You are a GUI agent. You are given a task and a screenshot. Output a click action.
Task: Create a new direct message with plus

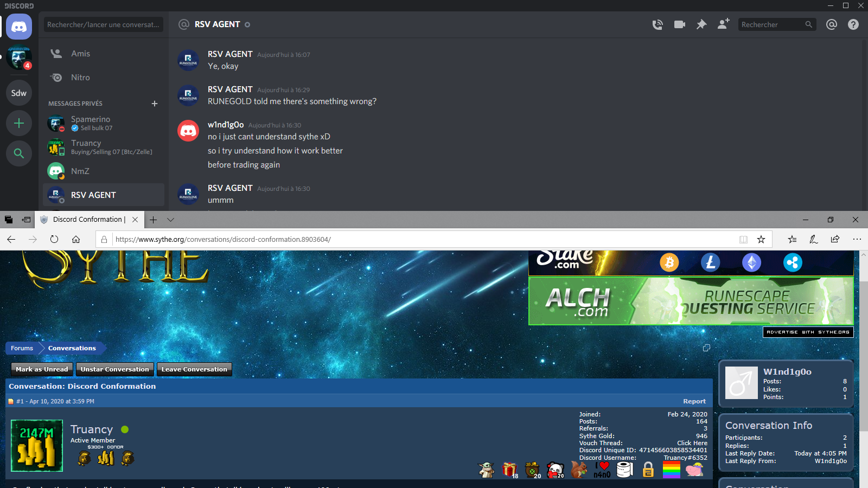pyautogui.click(x=155, y=104)
